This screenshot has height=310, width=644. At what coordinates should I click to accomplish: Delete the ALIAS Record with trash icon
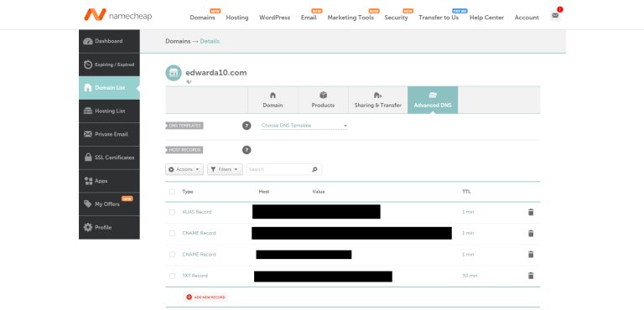pyautogui.click(x=531, y=212)
